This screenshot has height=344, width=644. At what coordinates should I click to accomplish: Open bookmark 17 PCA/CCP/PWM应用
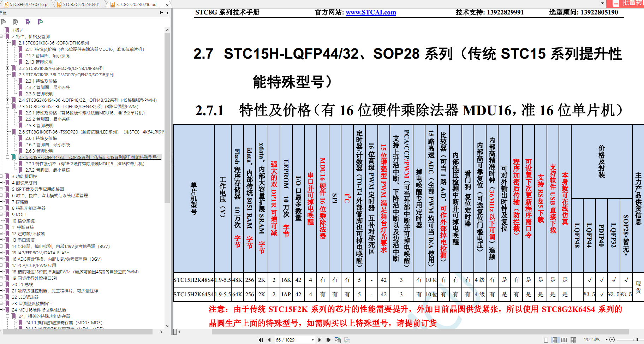point(34,266)
